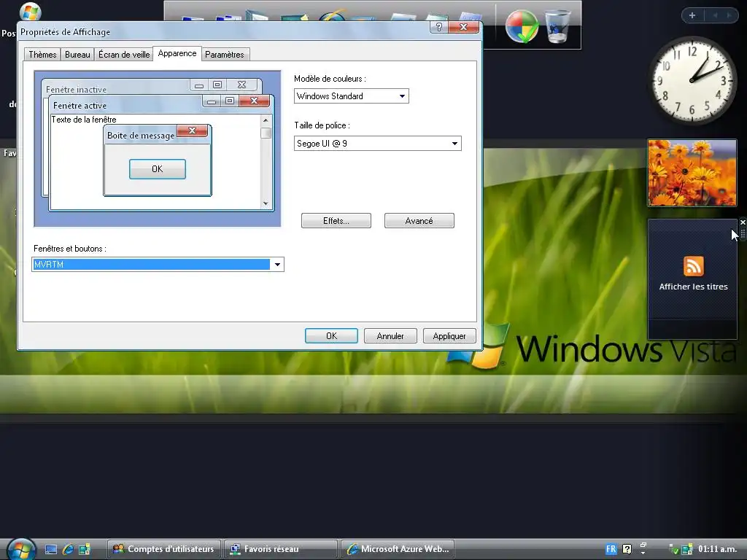This screenshot has height=560, width=747.
Task: Go to the Paramètres tab
Action: pyautogui.click(x=225, y=54)
